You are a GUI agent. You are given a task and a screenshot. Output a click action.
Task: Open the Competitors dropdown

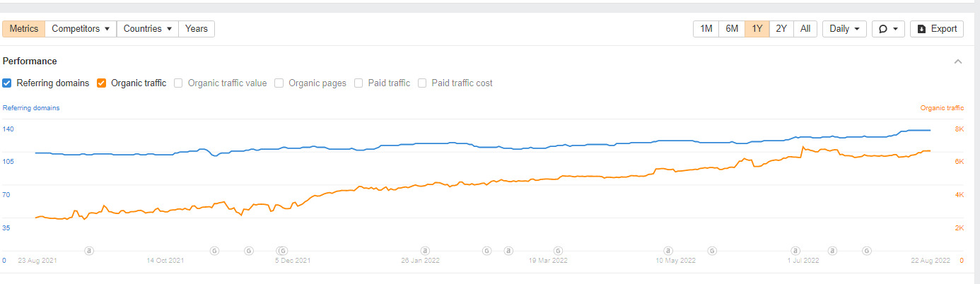tap(81, 29)
